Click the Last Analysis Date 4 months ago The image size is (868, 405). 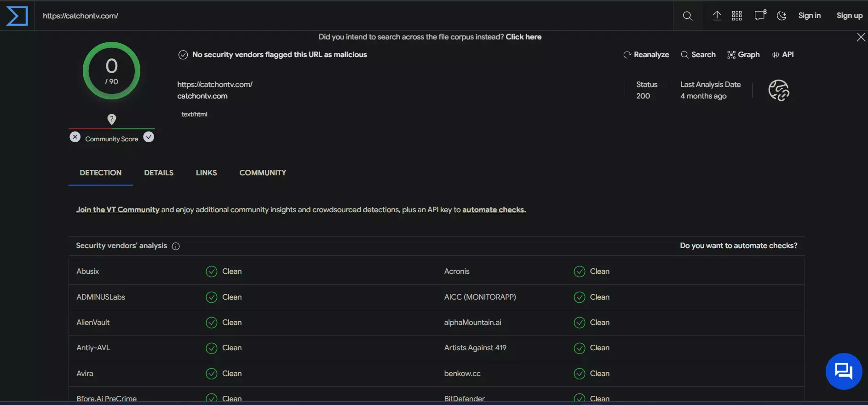[703, 96]
